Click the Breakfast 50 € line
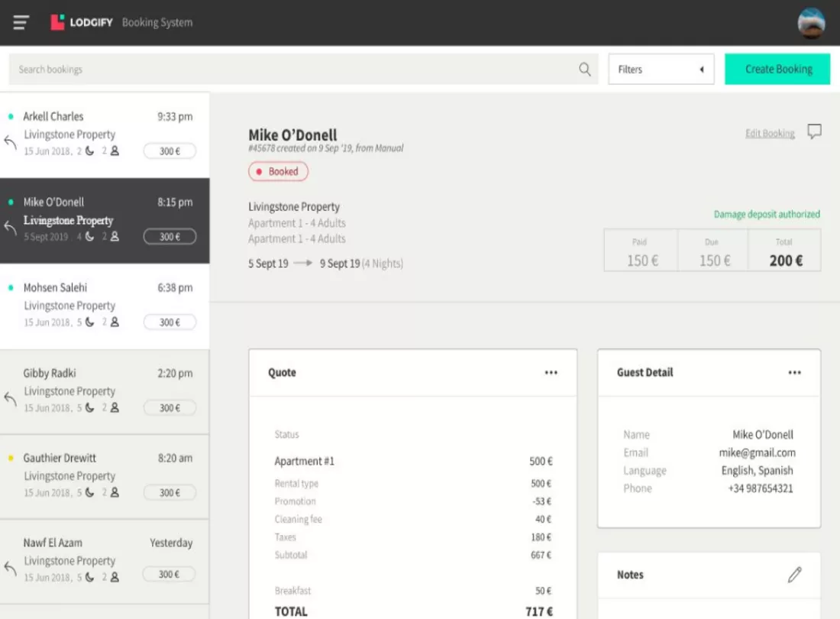840x619 pixels. point(413,591)
